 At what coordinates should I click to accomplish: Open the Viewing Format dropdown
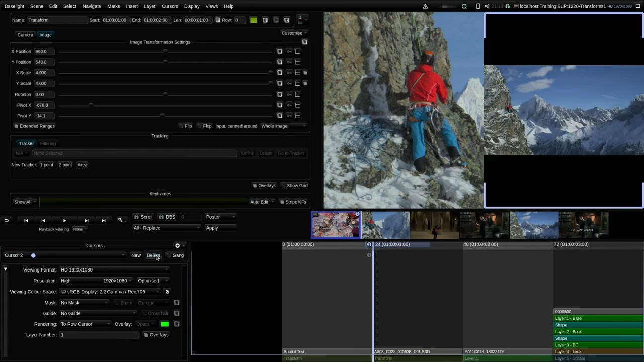coord(114,270)
